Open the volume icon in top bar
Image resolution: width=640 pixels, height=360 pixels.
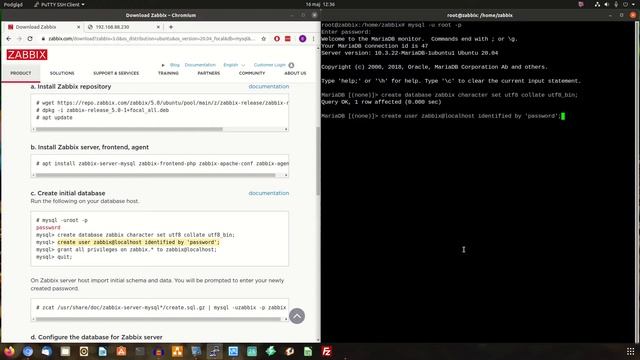coord(607,4)
